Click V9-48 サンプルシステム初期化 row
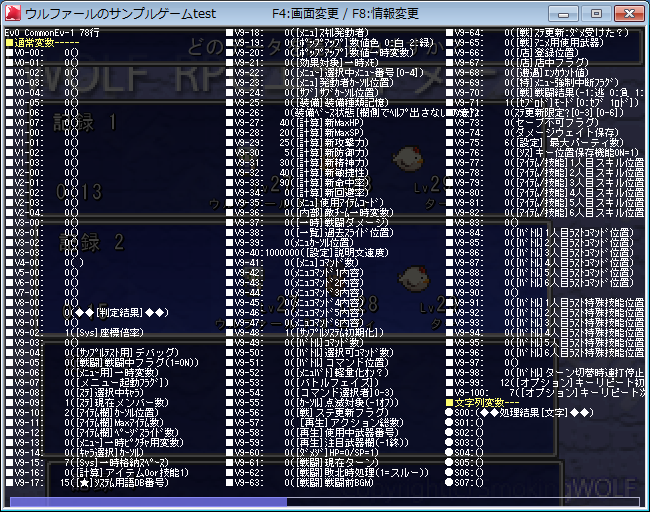650x512 pixels. pyautogui.click(x=305, y=332)
